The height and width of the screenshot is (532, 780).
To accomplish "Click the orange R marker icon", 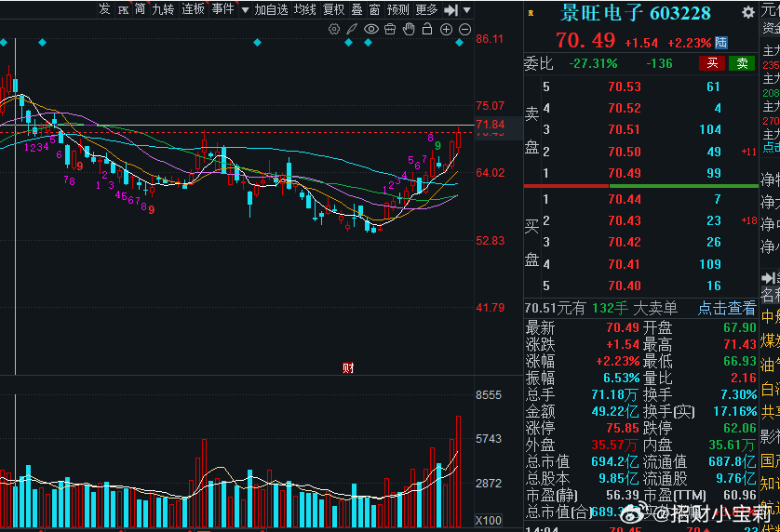I will coord(531,13).
